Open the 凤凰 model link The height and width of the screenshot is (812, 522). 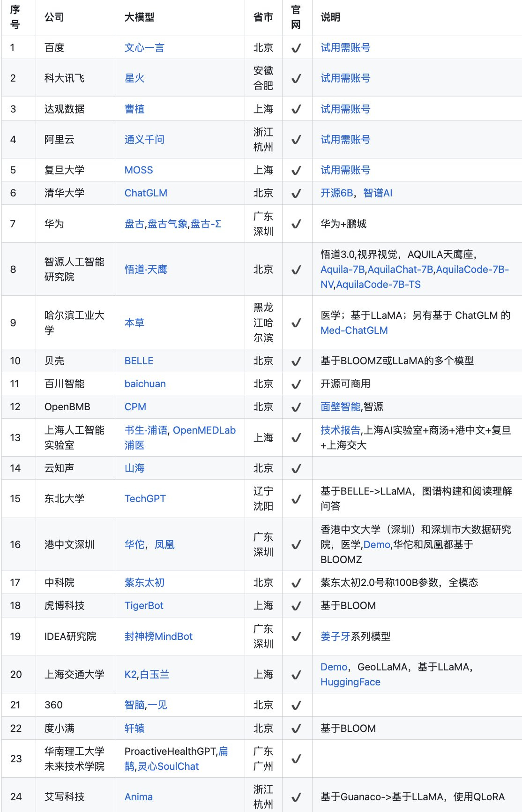point(164,545)
